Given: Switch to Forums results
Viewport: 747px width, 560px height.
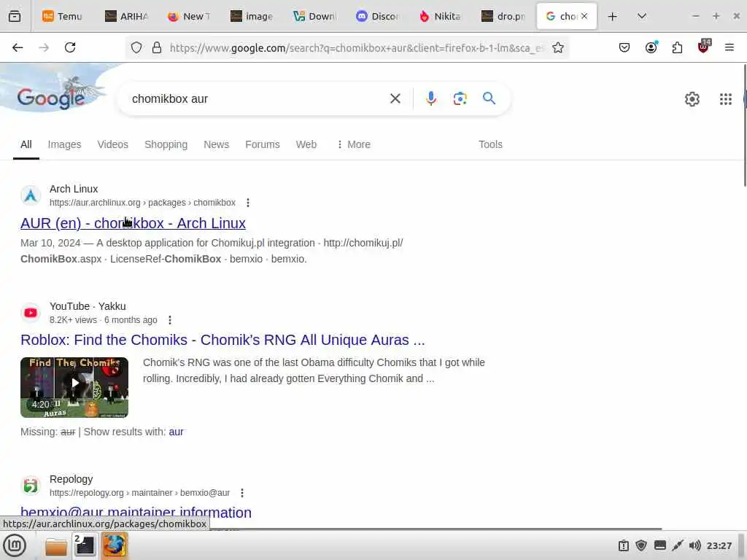Looking at the screenshot, I should click(263, 144).
